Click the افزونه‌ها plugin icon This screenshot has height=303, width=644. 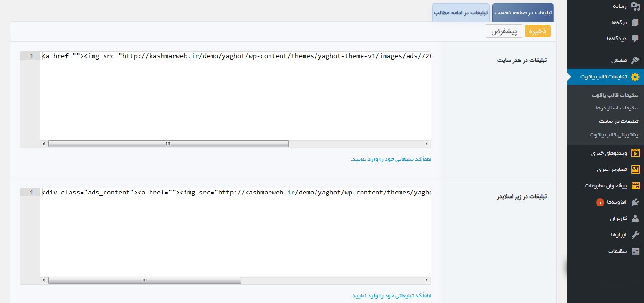(x=635, y=202)
